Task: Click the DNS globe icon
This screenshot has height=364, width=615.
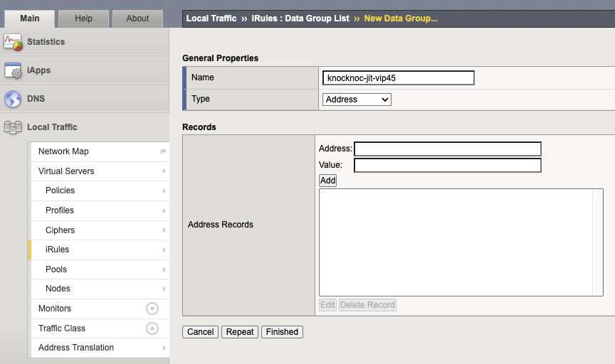Action: (x=13, y=99)
